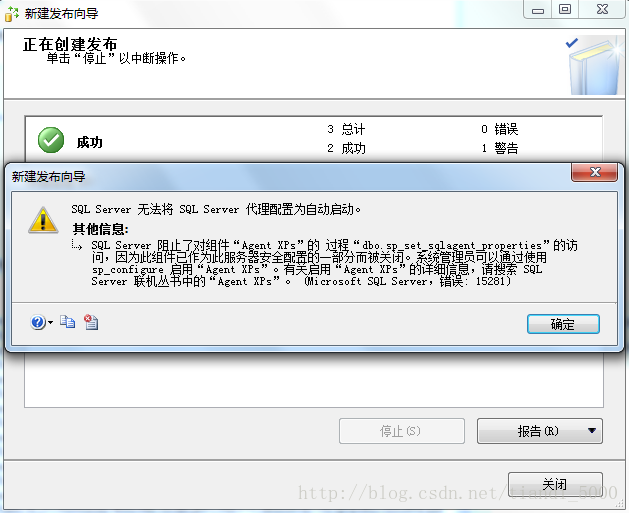Click the 2 成功 count
Image resolution: width=629 pixels, height=513 pixels.
346,148
